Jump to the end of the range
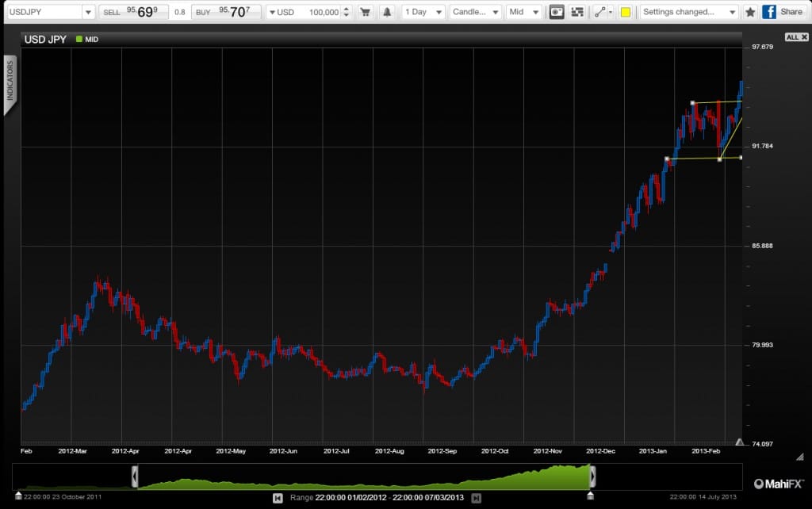Screen dimensions: 812x509 [x=476, y=498]
